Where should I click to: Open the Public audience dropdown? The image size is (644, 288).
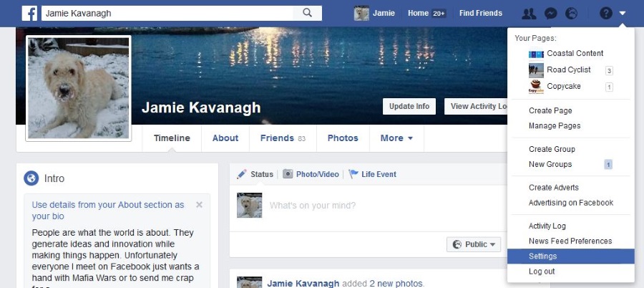click(474, 244)
